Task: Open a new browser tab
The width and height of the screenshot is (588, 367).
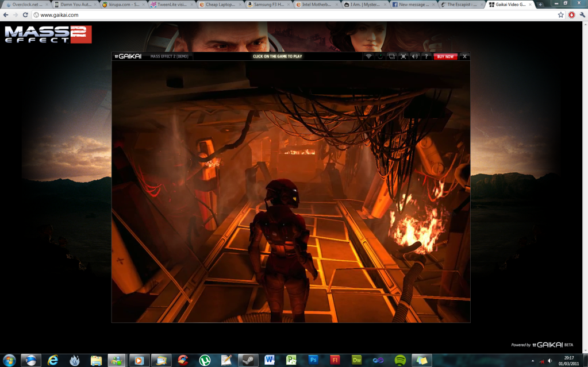Action: click(540, 5)
